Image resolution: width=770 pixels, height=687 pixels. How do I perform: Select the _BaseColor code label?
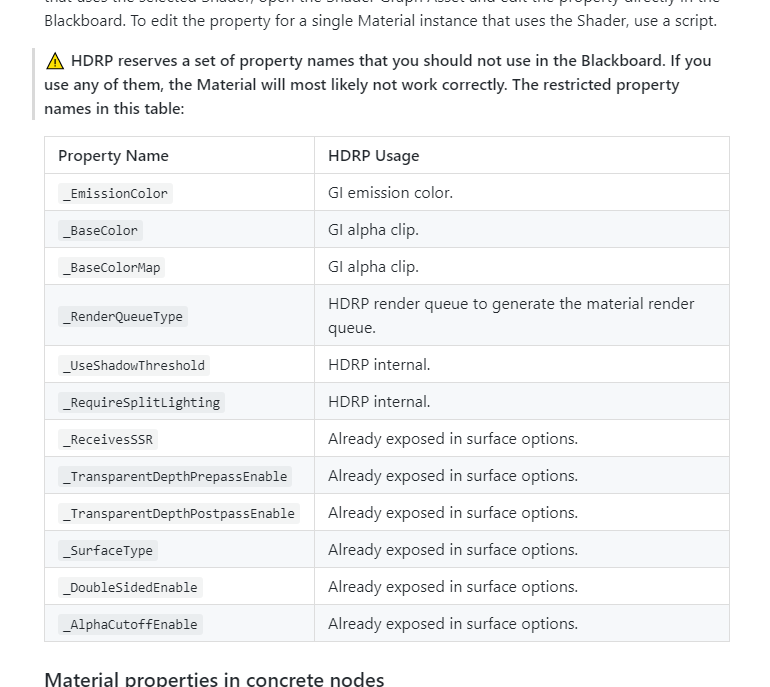coord(100,230)
